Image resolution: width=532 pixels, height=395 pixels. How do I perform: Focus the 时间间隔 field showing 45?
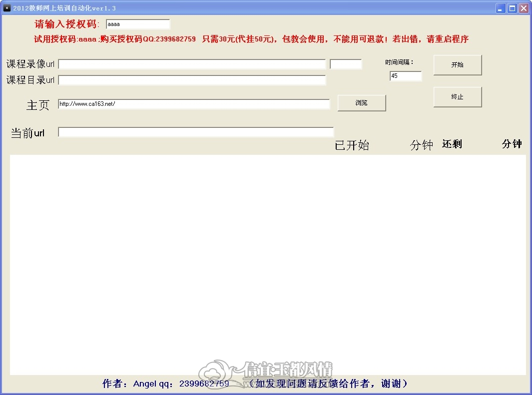[406, 76]
